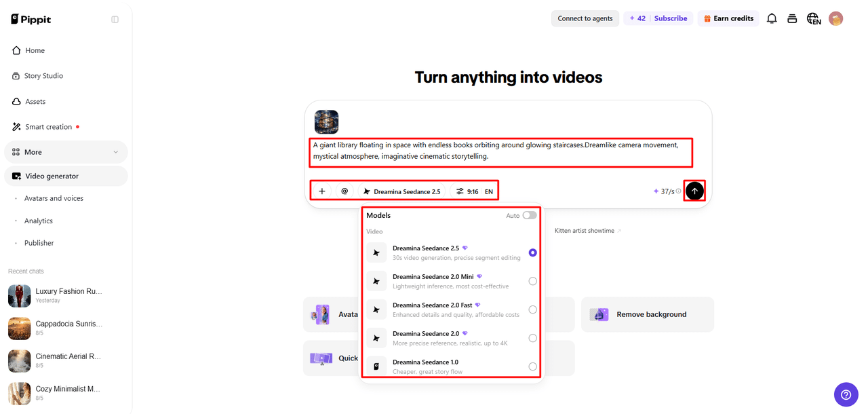868x414 pixels.
Task: Open Story Studio in the sidebar
Action: [x=66, y=76]
